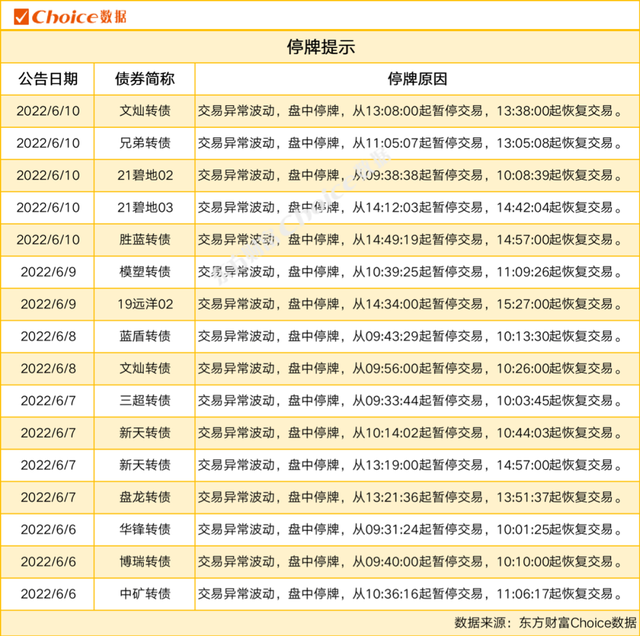Open the 21碧地03 bond entry
640x636 pixels.
click(x=145, y=207)
